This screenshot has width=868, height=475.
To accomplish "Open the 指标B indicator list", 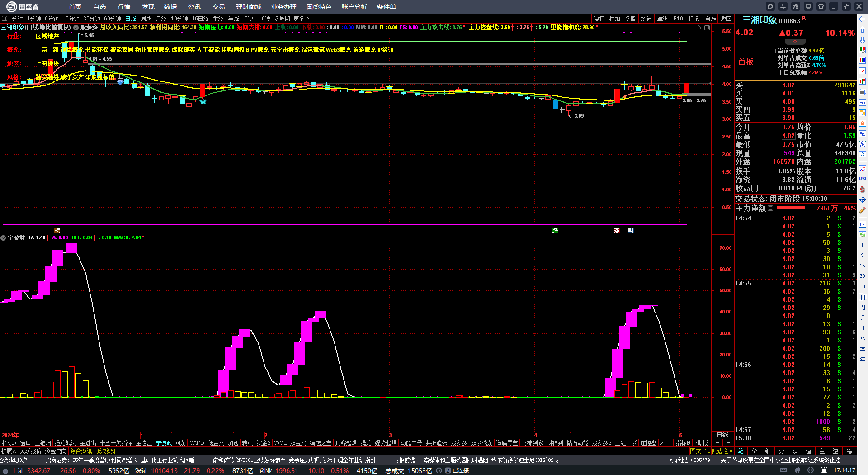I will tap(683, 443).
